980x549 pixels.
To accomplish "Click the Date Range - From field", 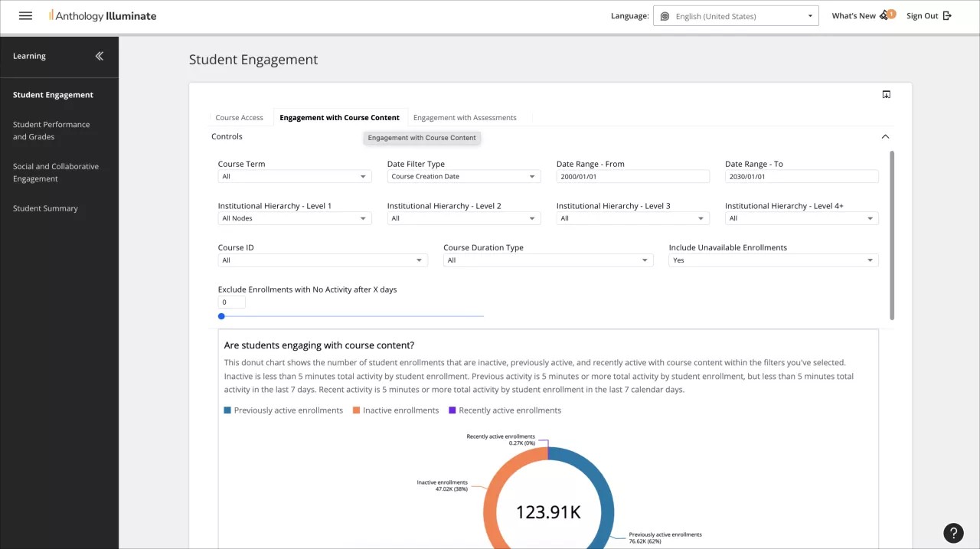I will pyautogui.click(x=632, y=177).
